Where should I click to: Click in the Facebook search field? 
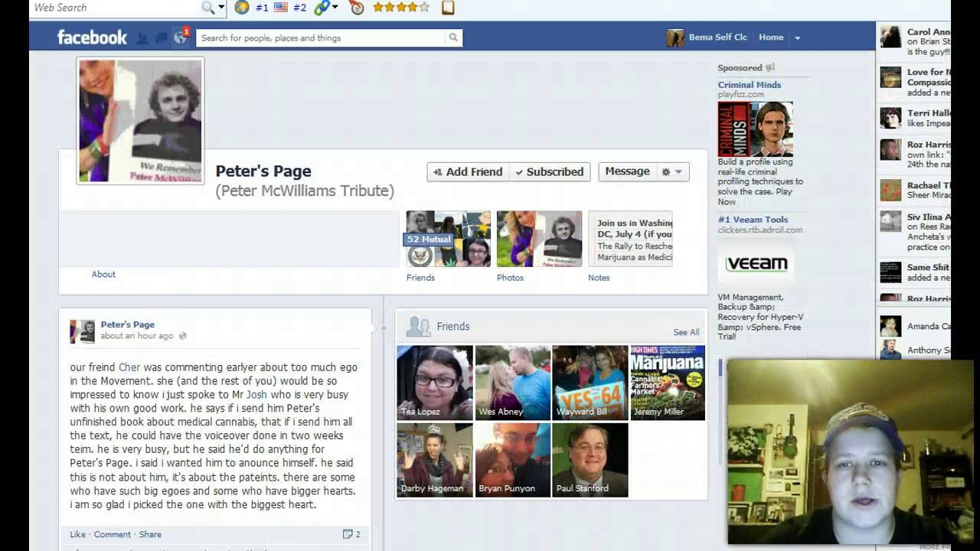(x=321, y=37)
